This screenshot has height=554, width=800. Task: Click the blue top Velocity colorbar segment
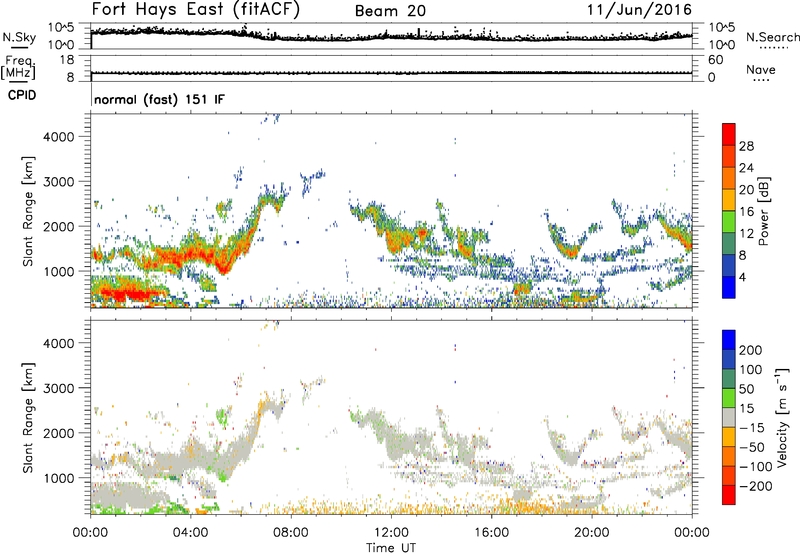pyautogui.click(x=729, y=340)
